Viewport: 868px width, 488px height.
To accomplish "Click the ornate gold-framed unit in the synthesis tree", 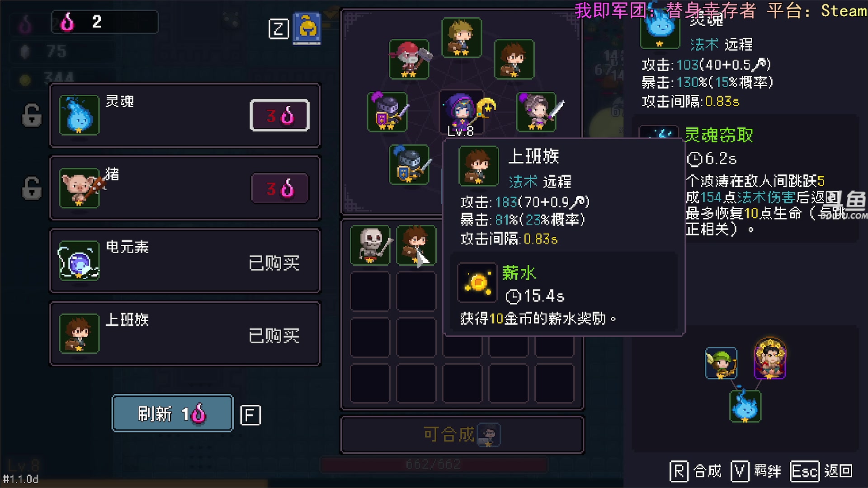I will (770, 358).
